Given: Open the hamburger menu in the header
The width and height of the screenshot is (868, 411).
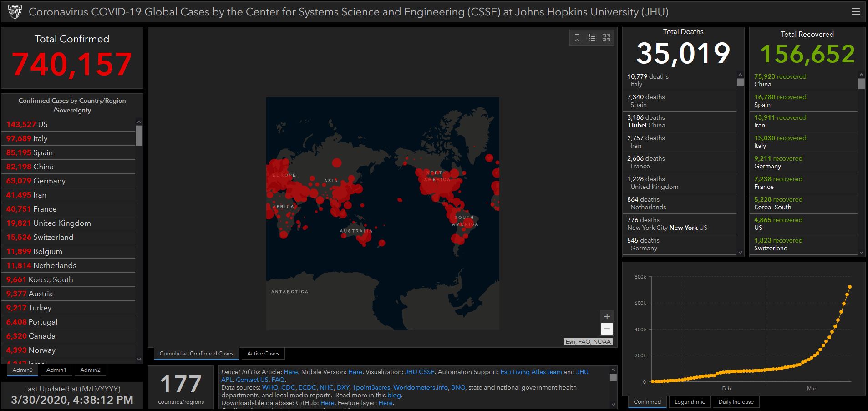Looking at the screenshot, I should click(856, 12).
